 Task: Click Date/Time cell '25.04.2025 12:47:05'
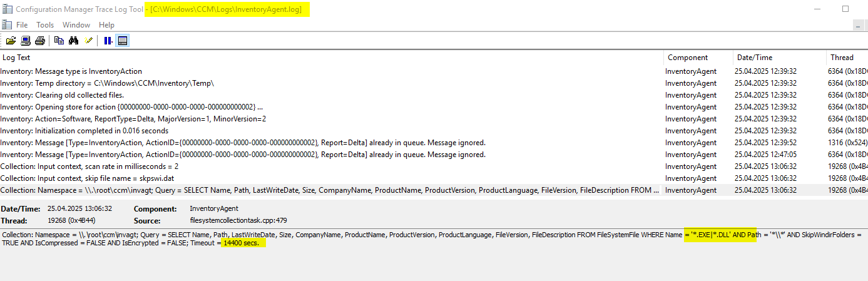765,155
